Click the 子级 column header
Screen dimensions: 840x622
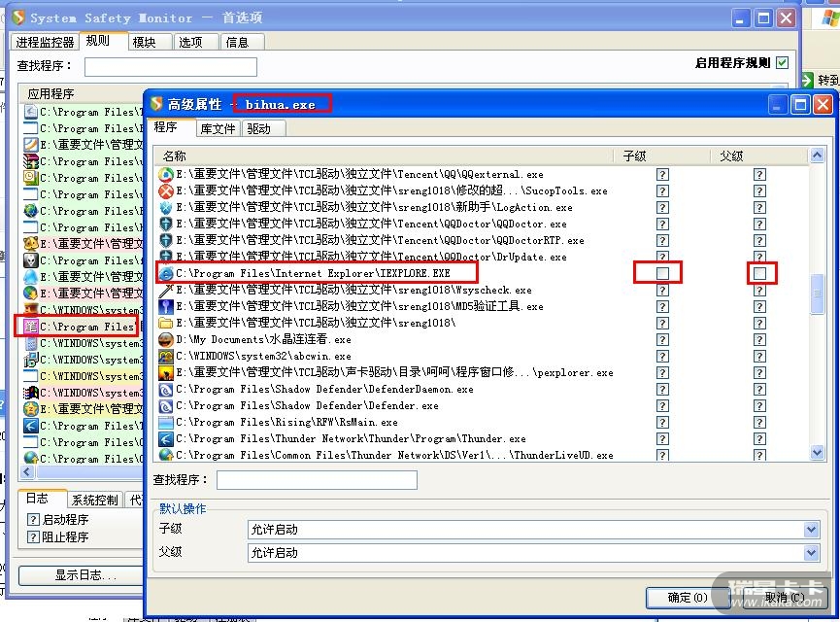point(661,156)
